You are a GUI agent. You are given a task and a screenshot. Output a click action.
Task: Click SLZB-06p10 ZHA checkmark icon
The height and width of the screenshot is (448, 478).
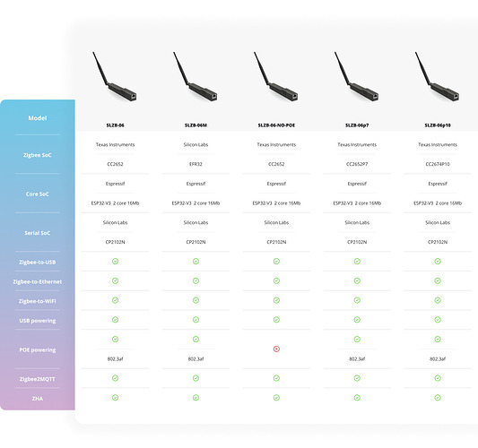coord(438,398)
